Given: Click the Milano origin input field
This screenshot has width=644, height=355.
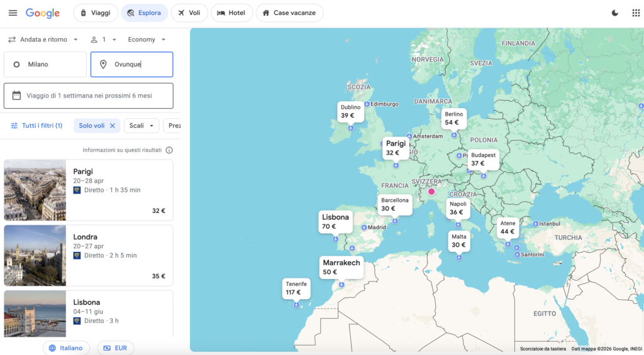Looking at the screenshot, I should pos(45,64).
